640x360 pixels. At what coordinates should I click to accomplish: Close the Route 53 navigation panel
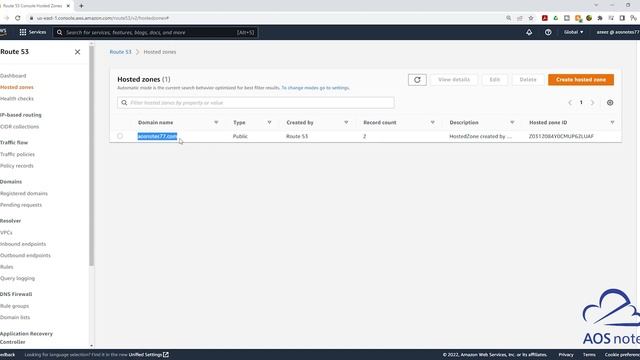tap(78, 52)
